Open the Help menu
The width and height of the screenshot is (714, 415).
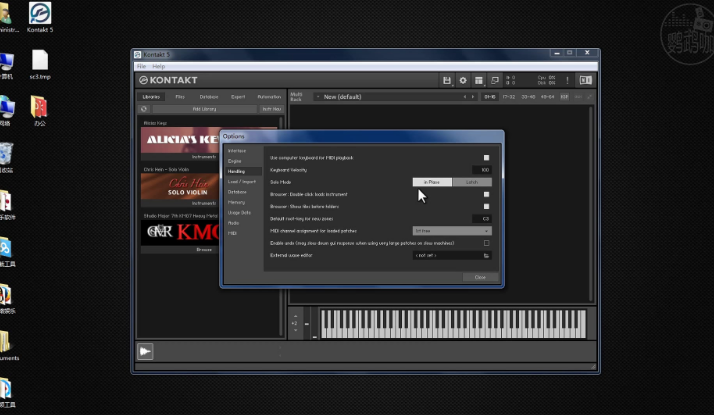pos(158,67)
